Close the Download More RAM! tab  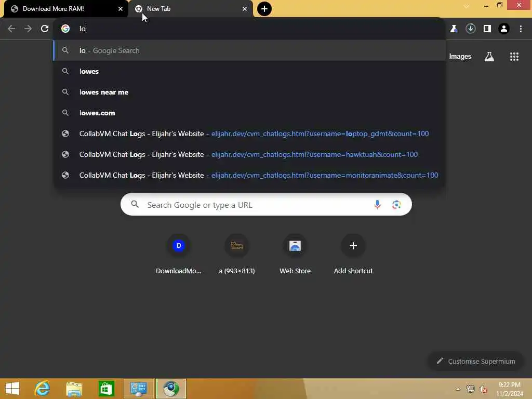121,9
